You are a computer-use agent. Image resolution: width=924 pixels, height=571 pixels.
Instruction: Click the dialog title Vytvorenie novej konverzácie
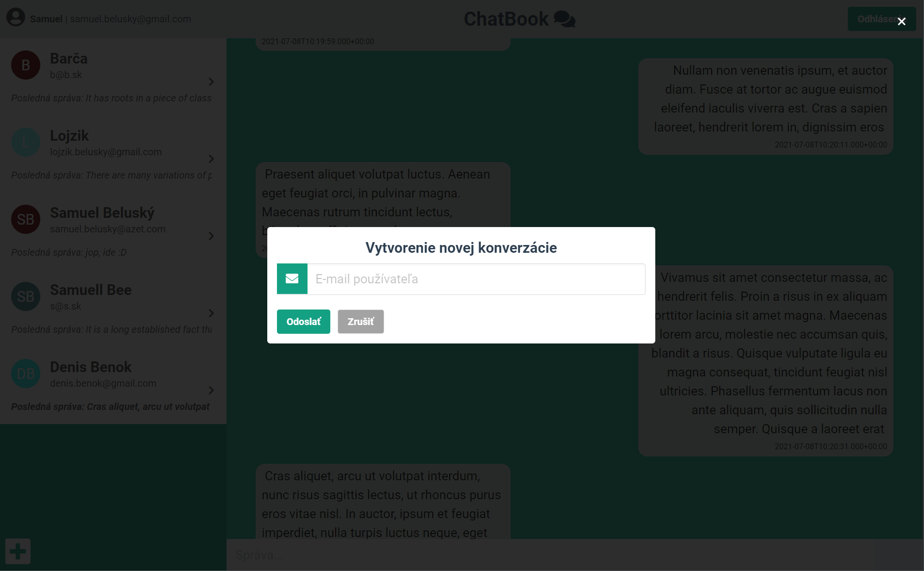point(461,248)
